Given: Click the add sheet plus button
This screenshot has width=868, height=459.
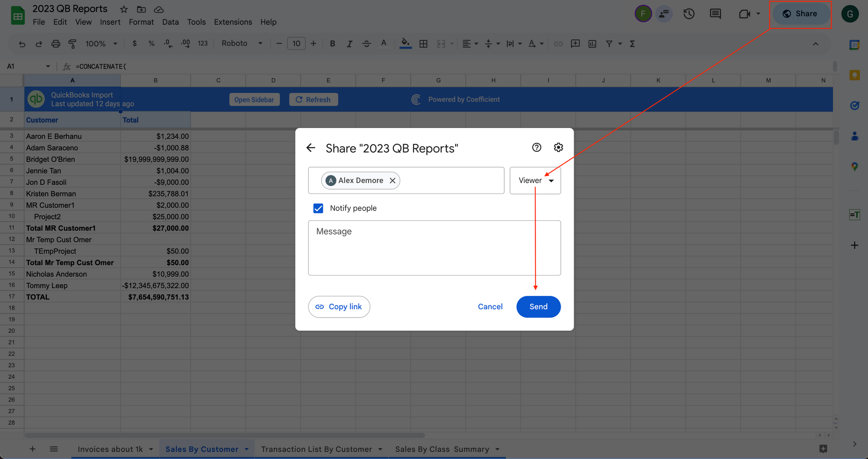Looking at the screenshot, I should pos(33,449).
